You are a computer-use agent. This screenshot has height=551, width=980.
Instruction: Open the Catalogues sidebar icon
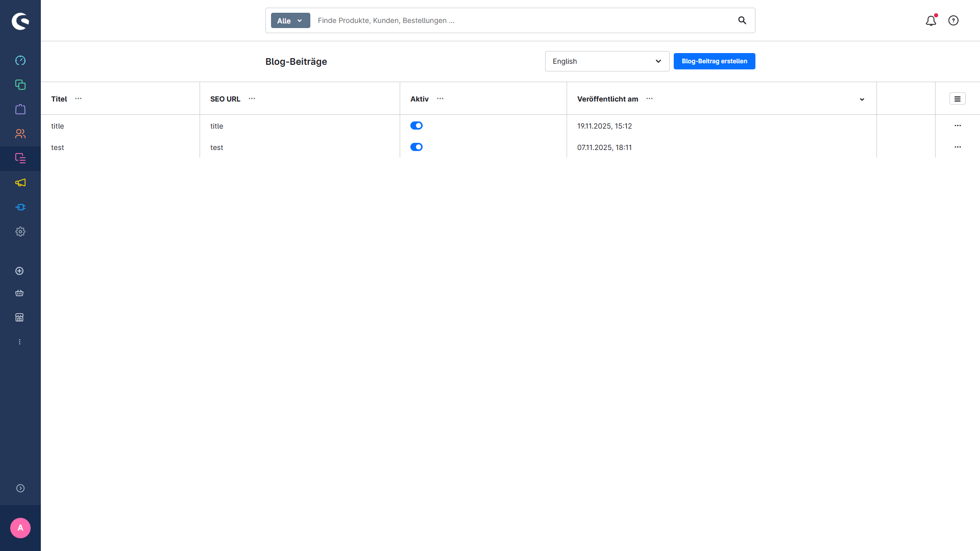[x=20, y=85]
